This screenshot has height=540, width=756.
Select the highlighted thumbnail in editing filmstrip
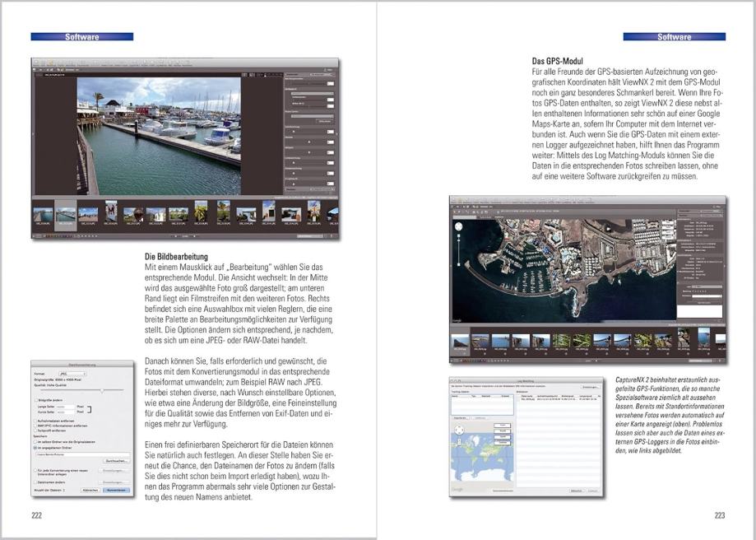point(65,214)
